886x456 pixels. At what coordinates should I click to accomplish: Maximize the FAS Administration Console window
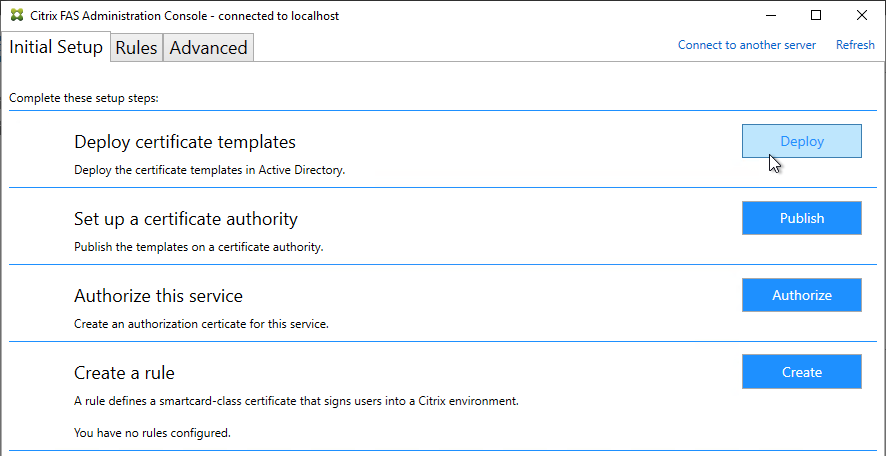[x=815, y=15]
